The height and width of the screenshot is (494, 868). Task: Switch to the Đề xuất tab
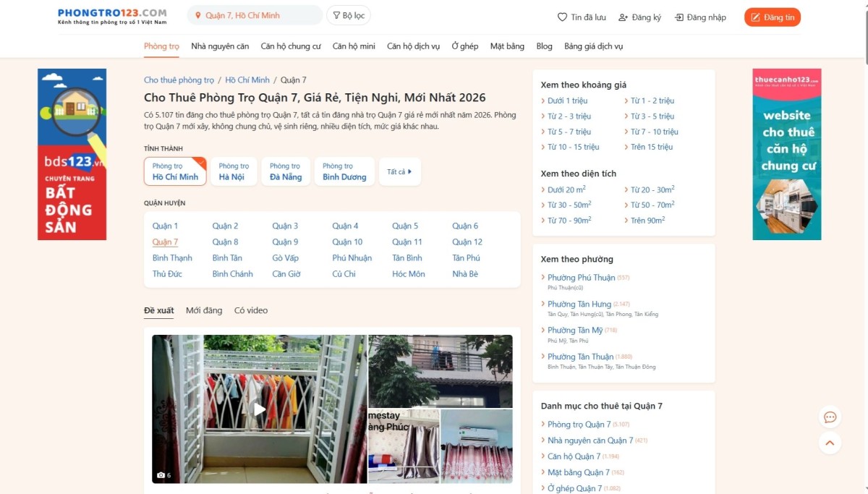click(x=159, y=310)
